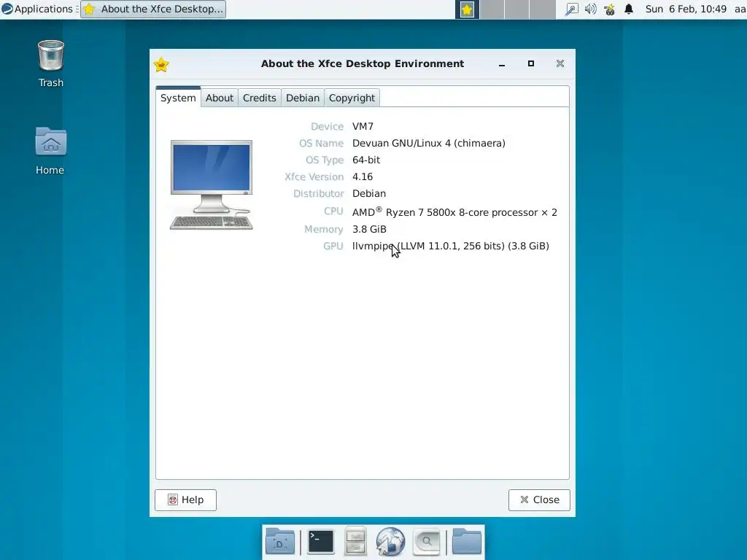The width and height of the screenshot is (747, 560).
Task: Click the CPU value AMD Ryzen 7 5800x
Action: click(454, 212)
